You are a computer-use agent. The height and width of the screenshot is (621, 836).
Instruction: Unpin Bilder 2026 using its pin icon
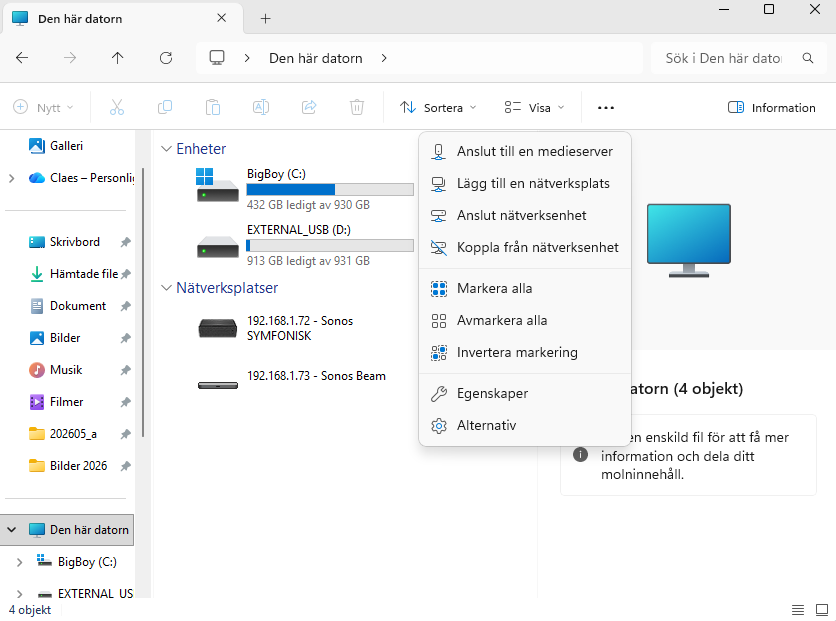coord(126,466)
